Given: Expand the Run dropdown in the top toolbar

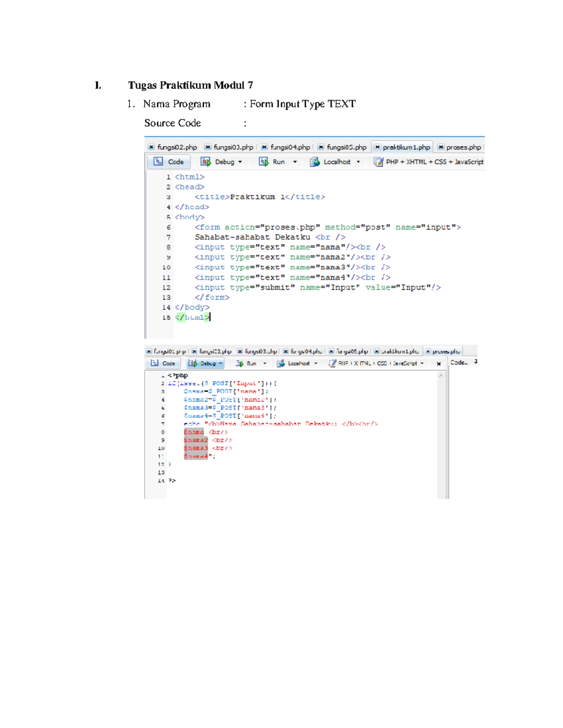Looking at the screenshot, I should tap(294, 162).
